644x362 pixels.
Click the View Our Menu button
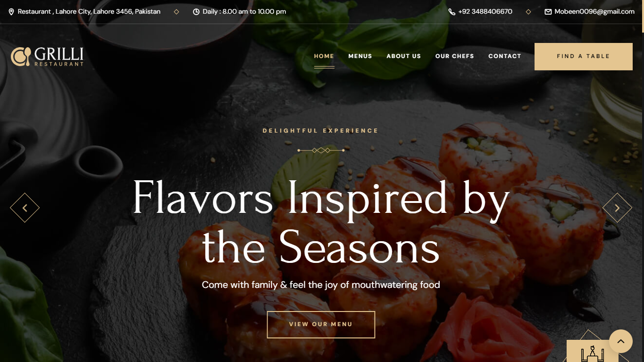pos(321,325)
